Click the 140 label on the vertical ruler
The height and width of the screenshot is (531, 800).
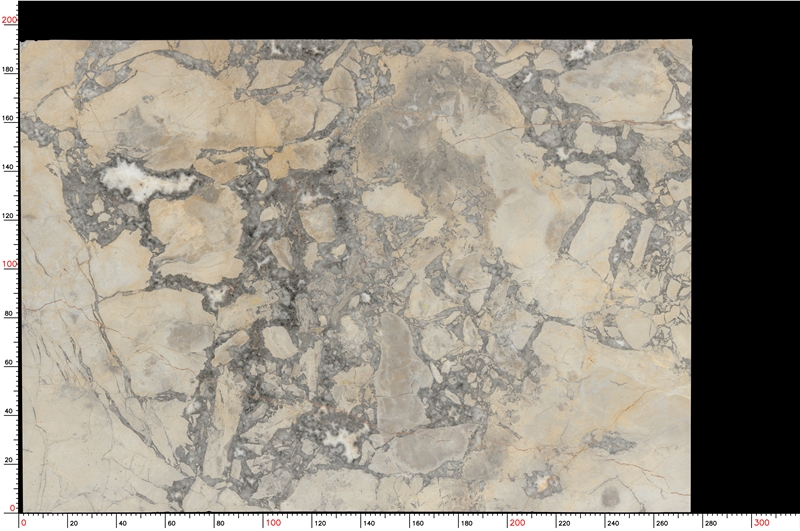pos(9,167)
